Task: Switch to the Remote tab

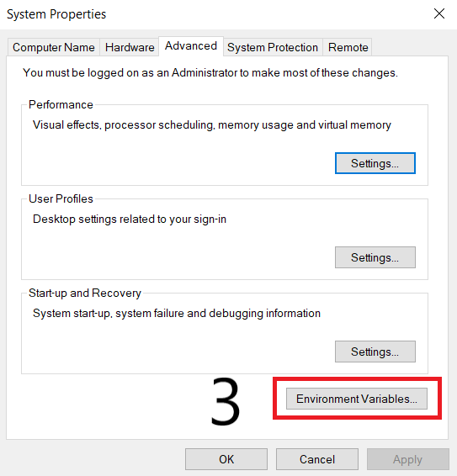Action: (348, 47)
